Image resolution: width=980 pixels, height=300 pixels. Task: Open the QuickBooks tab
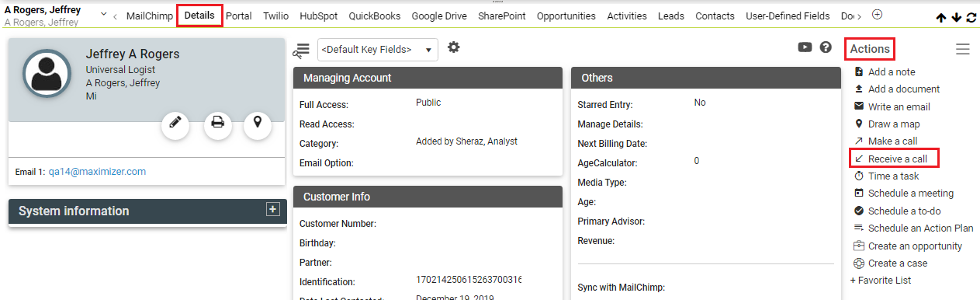(375, 16)
